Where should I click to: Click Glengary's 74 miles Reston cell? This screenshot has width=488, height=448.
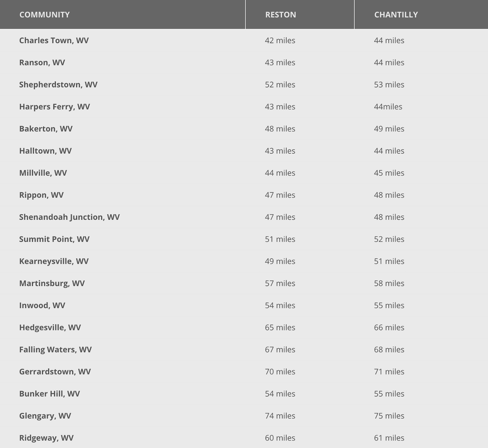point(280,416)
